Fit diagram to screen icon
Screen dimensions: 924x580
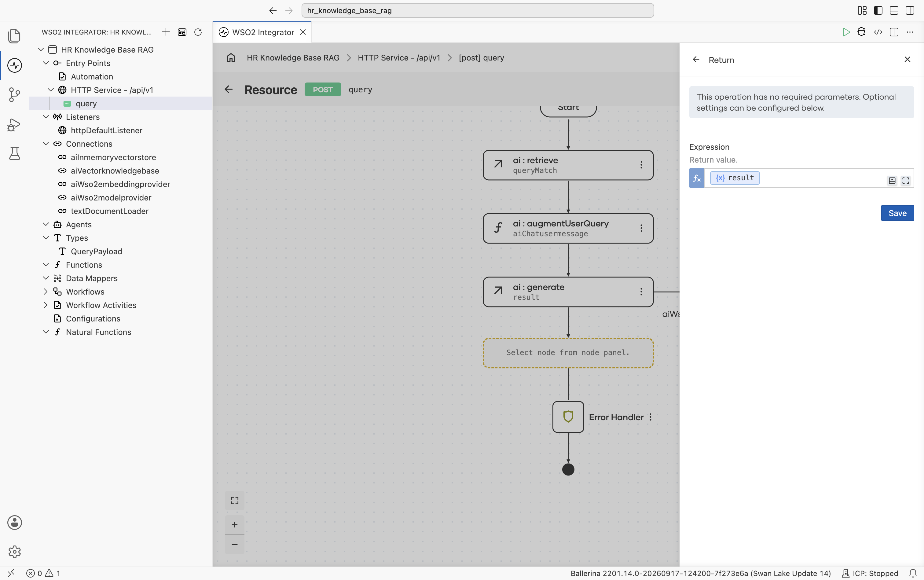click(x=234, y=500)
